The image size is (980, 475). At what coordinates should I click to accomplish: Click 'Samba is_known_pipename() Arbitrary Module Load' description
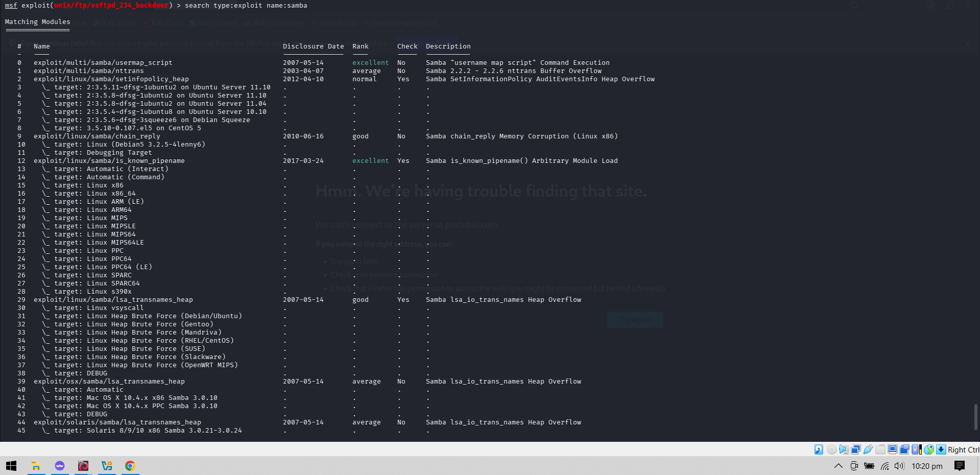(522, 161)
